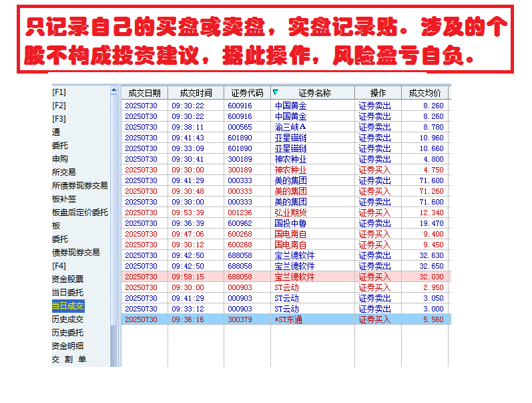Open 历史委托 in the sidebar
Screen dimensions: 532x403
pyautogui.click(x=67, y=332)
